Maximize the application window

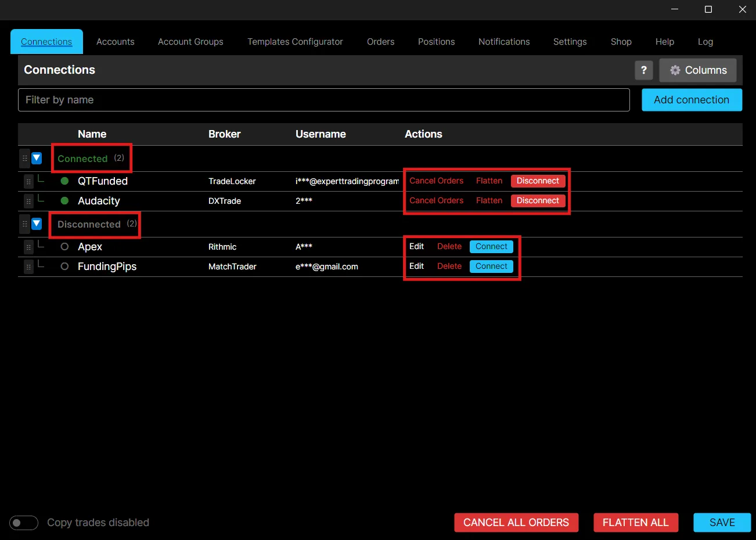coord(708,9)
